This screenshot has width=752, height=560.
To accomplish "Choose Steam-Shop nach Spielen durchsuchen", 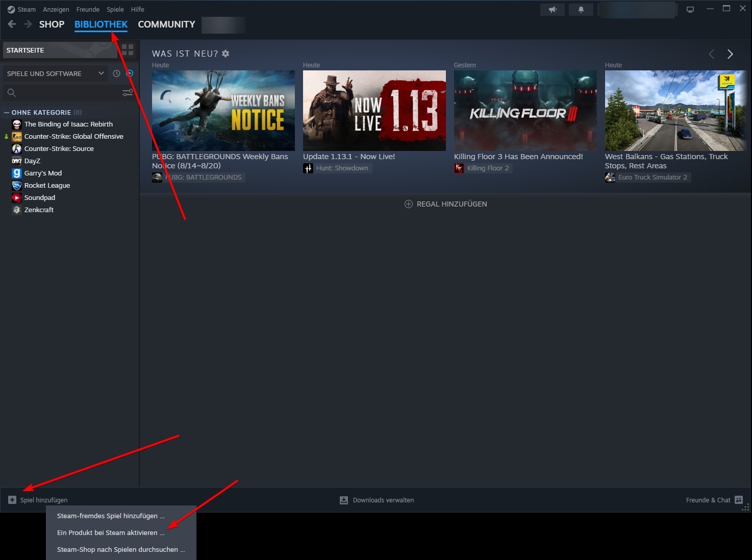I will tap(121, 549).
